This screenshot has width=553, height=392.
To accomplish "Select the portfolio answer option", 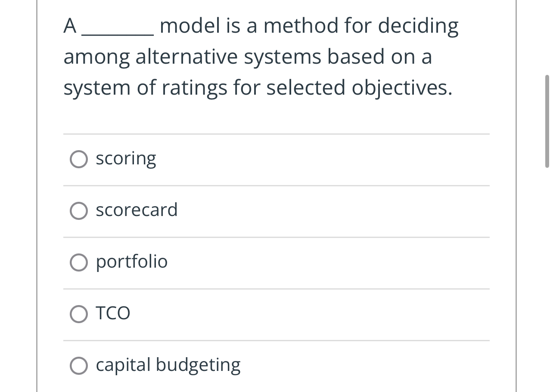I will pyautogui.click(x=131, y=262).
